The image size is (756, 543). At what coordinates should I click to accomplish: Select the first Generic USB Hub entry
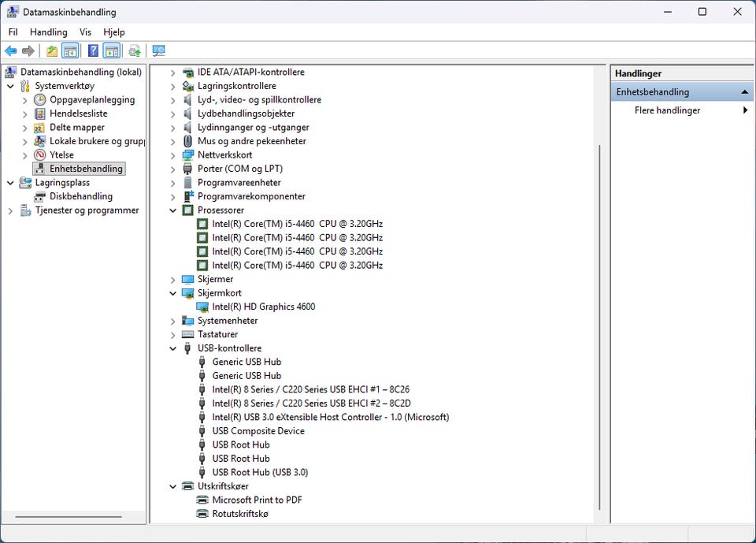(x=246, y=362)
